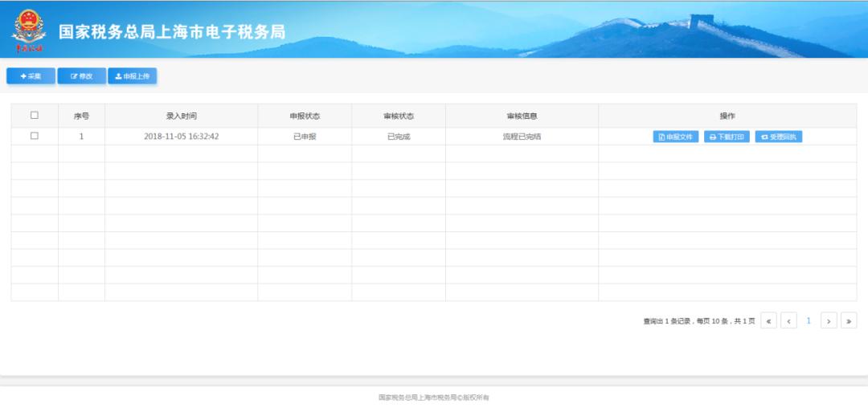Open 申报文件 for row 1
868x408 pixels.
675,137
